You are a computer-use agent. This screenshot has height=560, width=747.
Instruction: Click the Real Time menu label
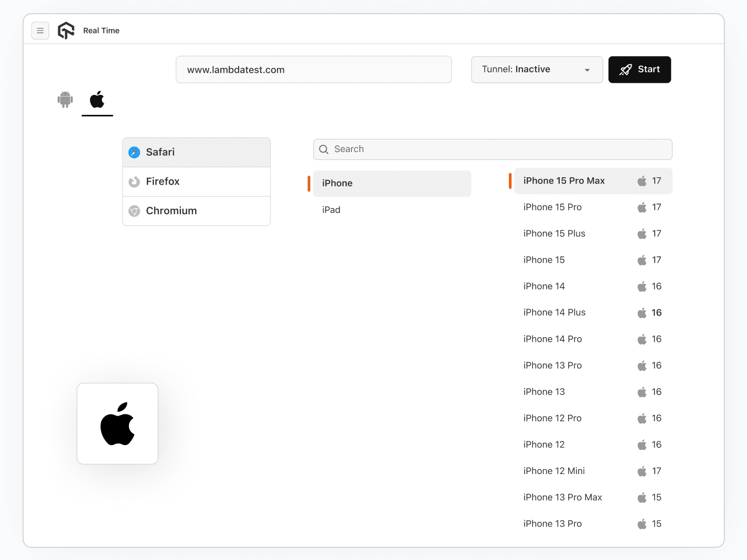[x=101, y=30]
